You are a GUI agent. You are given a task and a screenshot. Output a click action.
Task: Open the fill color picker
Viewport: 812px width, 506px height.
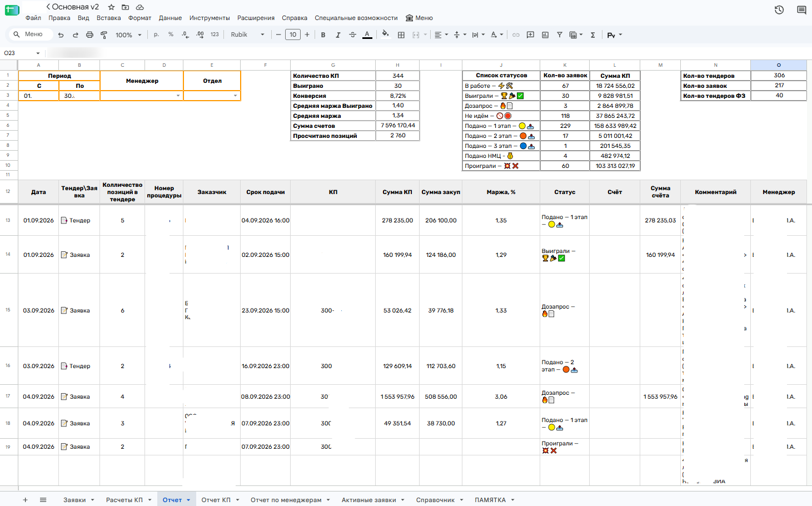[x=386, y=34]
